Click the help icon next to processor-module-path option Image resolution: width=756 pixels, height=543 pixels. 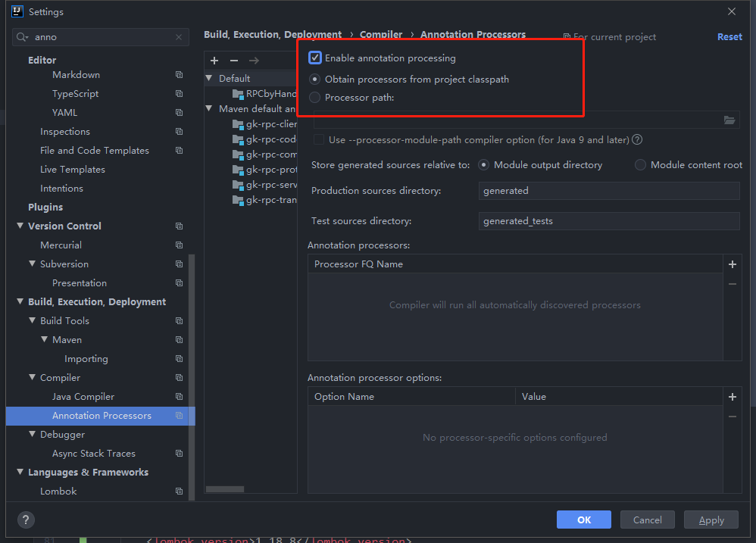coord(637,139)
